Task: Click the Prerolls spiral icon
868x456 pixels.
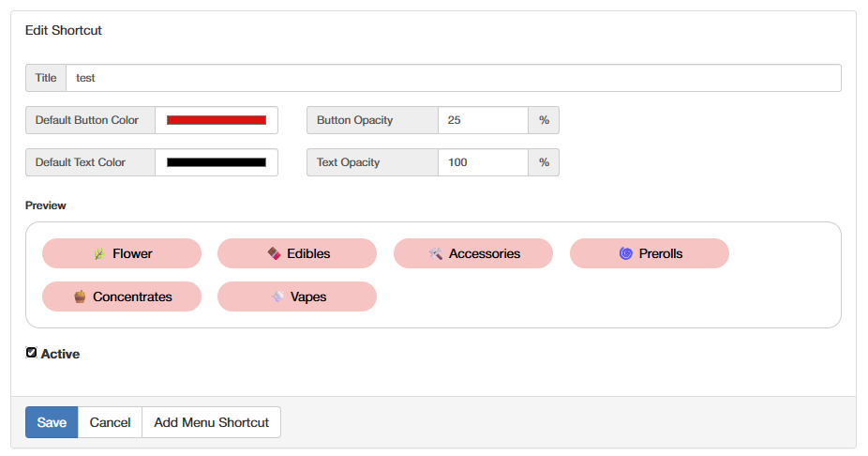Action: coord(625,253)
